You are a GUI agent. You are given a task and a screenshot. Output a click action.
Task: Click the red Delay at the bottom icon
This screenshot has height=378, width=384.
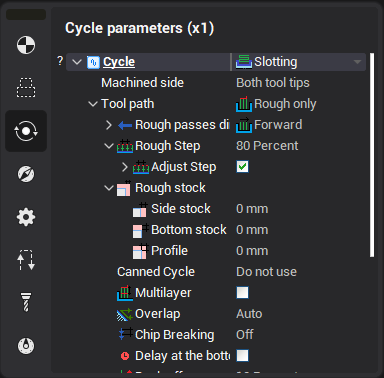pyautogui.click(x=125, y=356)
